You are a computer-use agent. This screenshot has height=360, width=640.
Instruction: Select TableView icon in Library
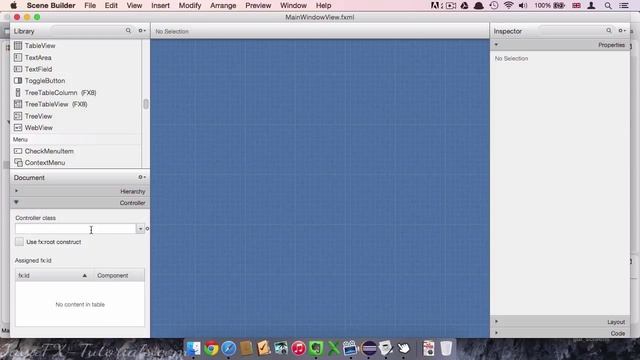(18, 46)
